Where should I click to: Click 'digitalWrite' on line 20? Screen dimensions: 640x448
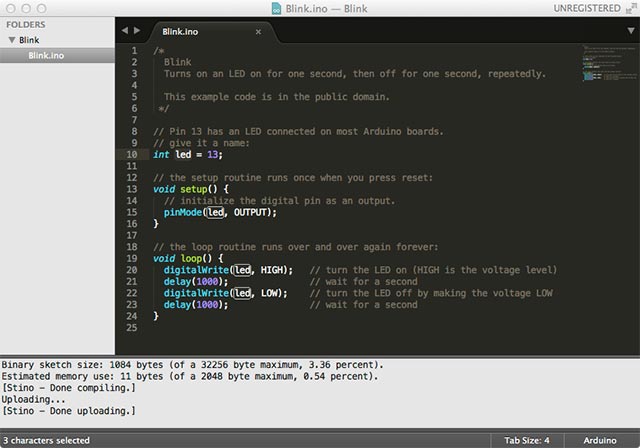[196, 270]
